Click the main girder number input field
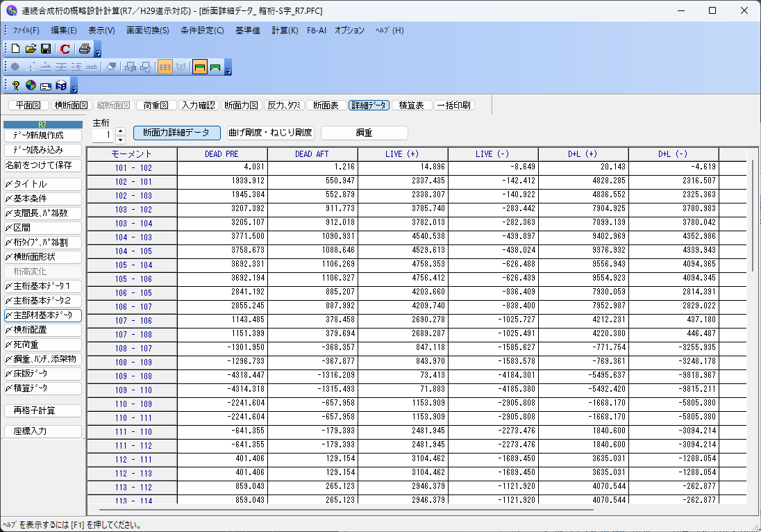This screenshot has height=532, width=761. click(103, 135)
